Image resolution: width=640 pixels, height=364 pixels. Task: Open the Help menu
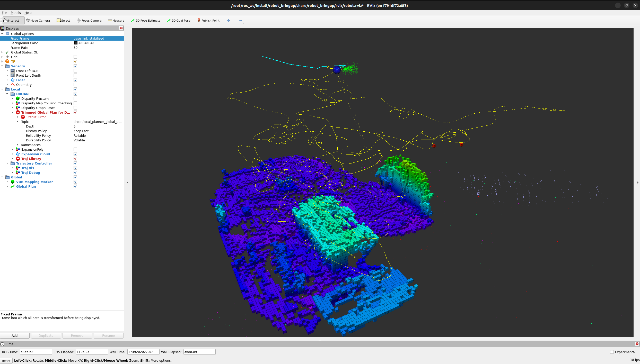(x=28, y=13)
